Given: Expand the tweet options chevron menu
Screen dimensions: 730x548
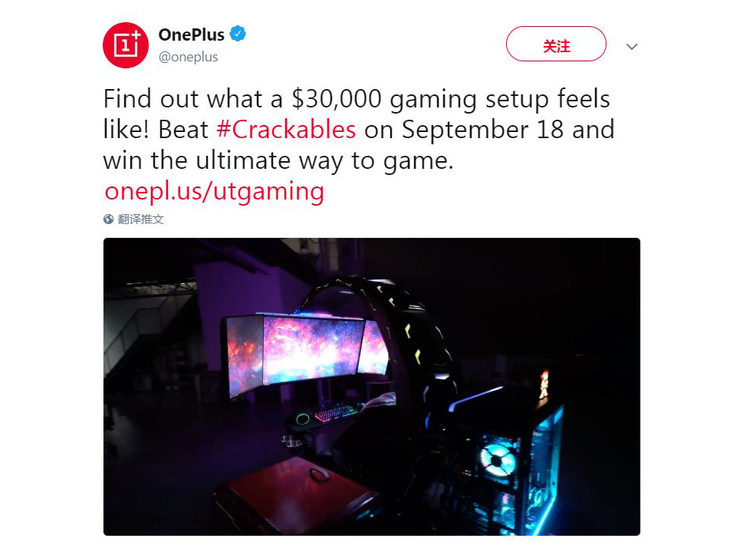Looking at the screenshot, I should coord(631,47).
